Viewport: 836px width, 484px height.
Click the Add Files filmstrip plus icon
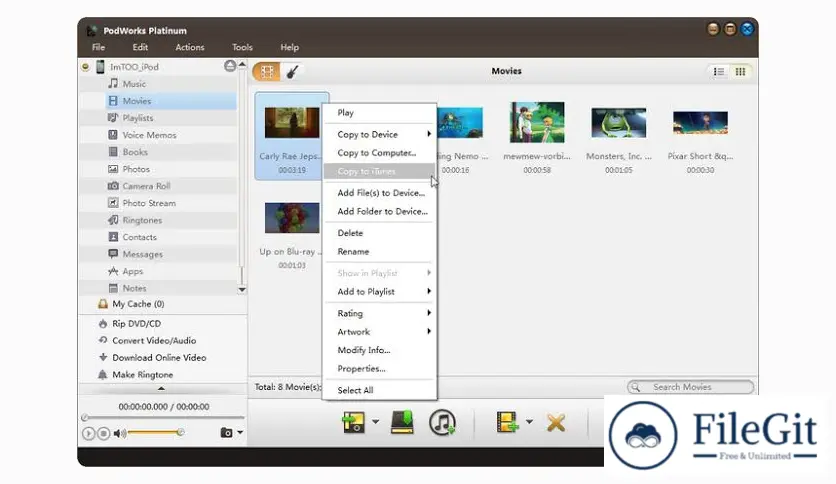[x=507, y=422]
